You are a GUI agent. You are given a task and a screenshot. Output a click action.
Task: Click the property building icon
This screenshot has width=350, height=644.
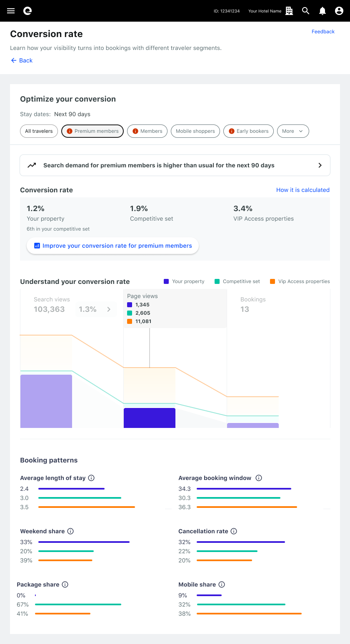pyautogui.click(x=289, y=11)
